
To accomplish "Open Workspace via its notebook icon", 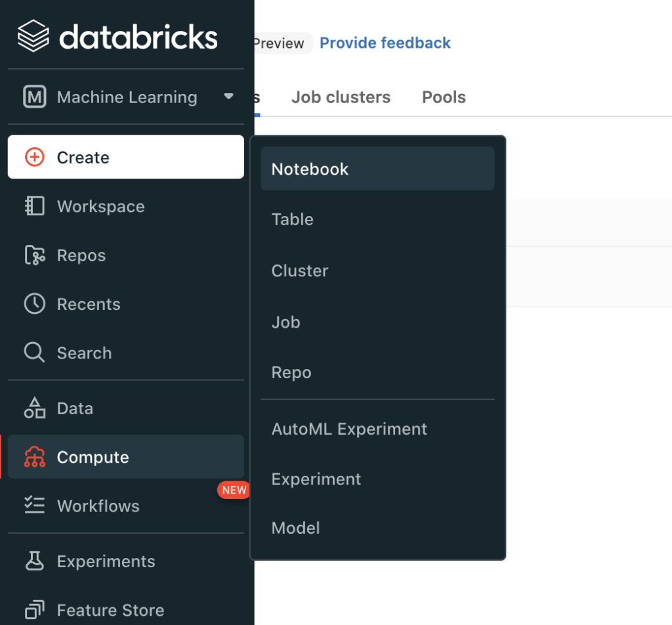I will pos(34,206).
